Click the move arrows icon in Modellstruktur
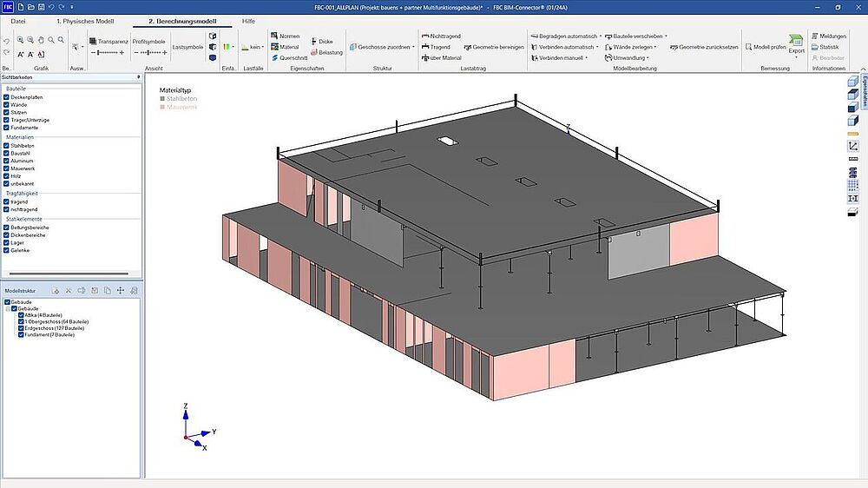The image size is (868, 488). [x=121, y=290]
